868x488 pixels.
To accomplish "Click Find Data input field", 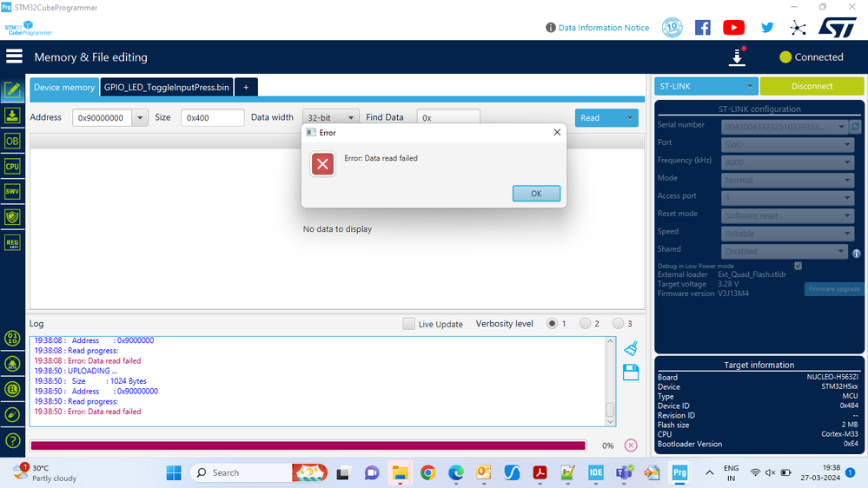I will 448,116.
